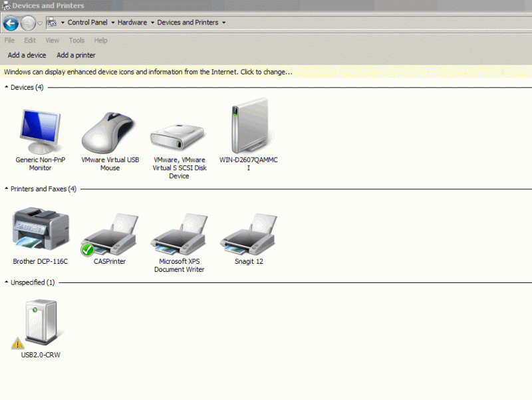Screen dimensions: 532x400
Task: Open the View menu
Action: point(52,40)
